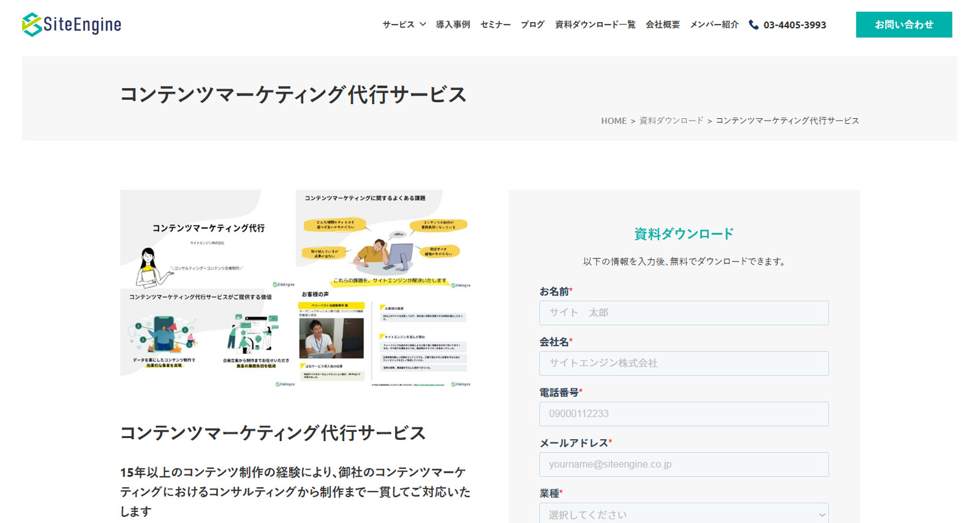Open the 導入事例 menu item
This screenshot has width=980, height=523.
tap(453, 24)
